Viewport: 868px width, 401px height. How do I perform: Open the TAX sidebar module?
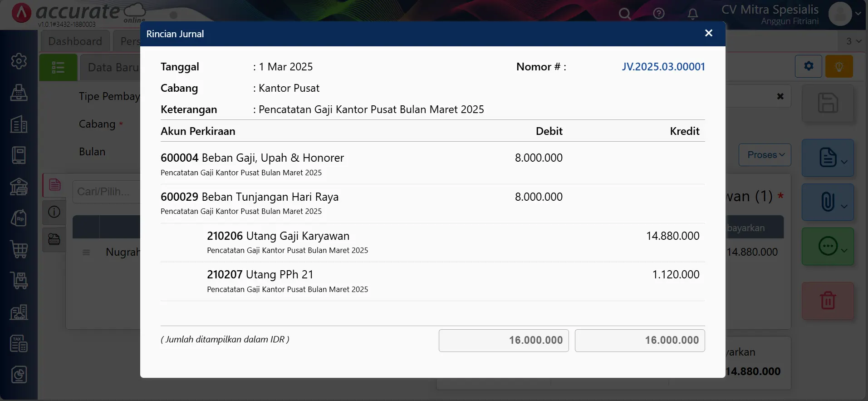coord(19,344)
